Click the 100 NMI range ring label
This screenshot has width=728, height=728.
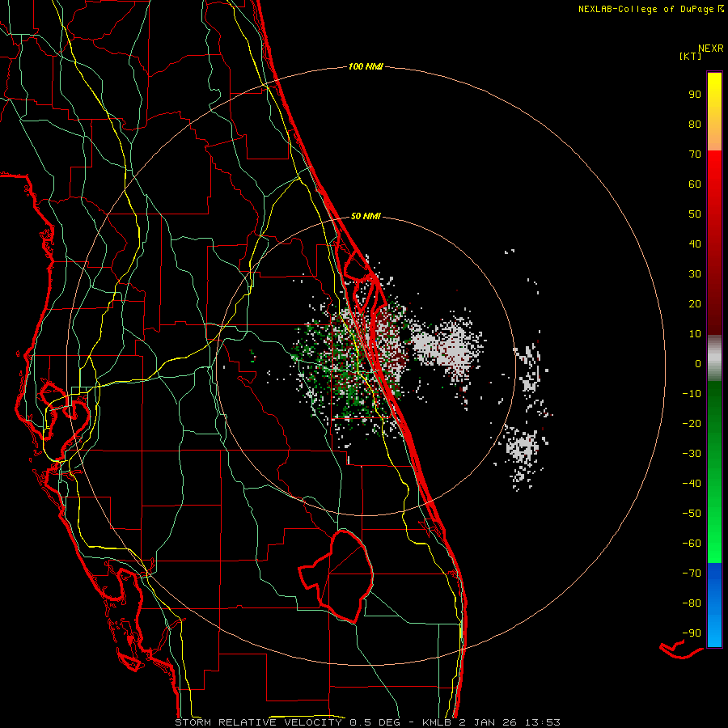coord(366,67)
